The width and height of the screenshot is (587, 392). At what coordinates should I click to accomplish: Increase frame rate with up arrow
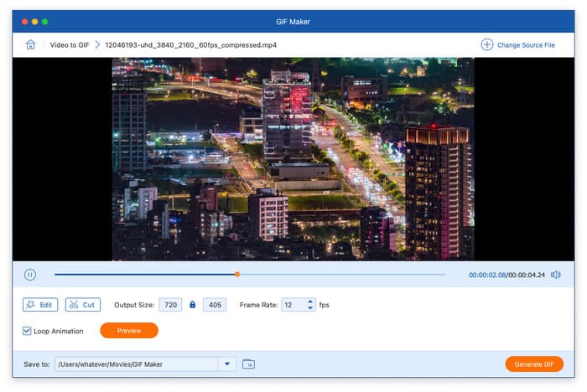pyautogui.click(x=310, y=302)
